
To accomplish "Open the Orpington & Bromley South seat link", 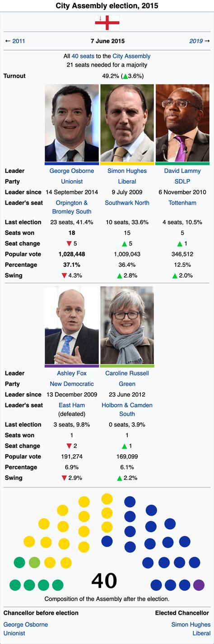I will tap(72, 207).
